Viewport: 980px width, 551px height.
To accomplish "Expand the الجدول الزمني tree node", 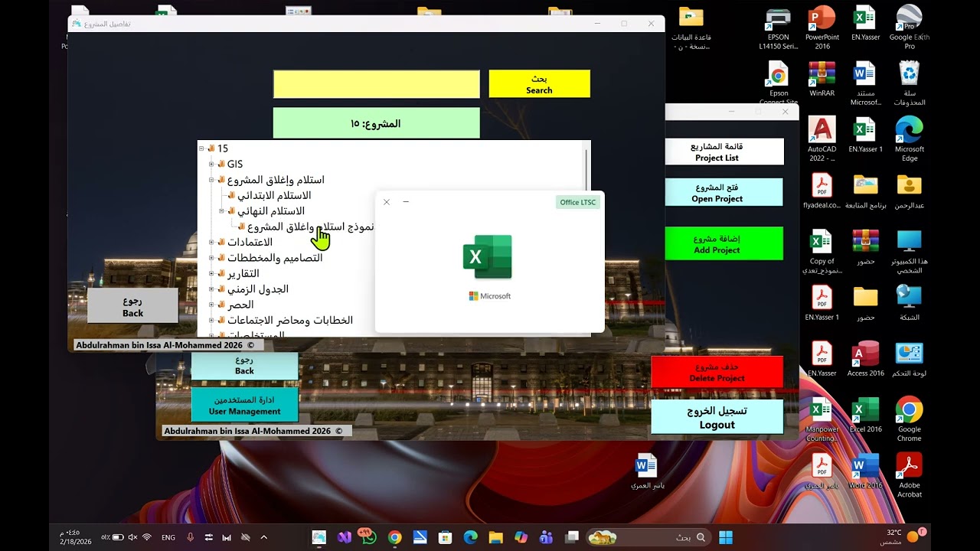I will click(211, 289).
